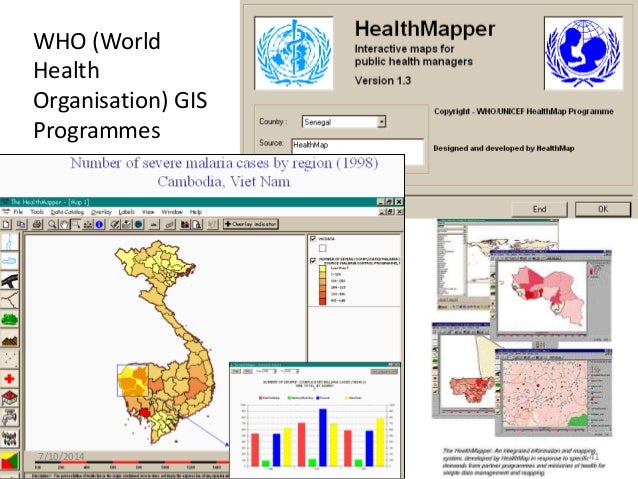Open the Window menu
This screenshot has width=638, height=479.
point(172,212)
